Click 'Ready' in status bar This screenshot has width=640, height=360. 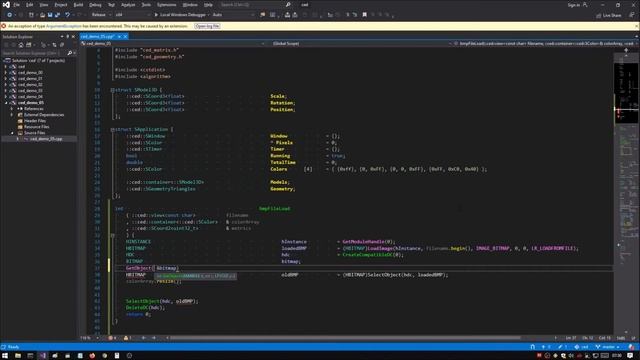pos(13,347)
